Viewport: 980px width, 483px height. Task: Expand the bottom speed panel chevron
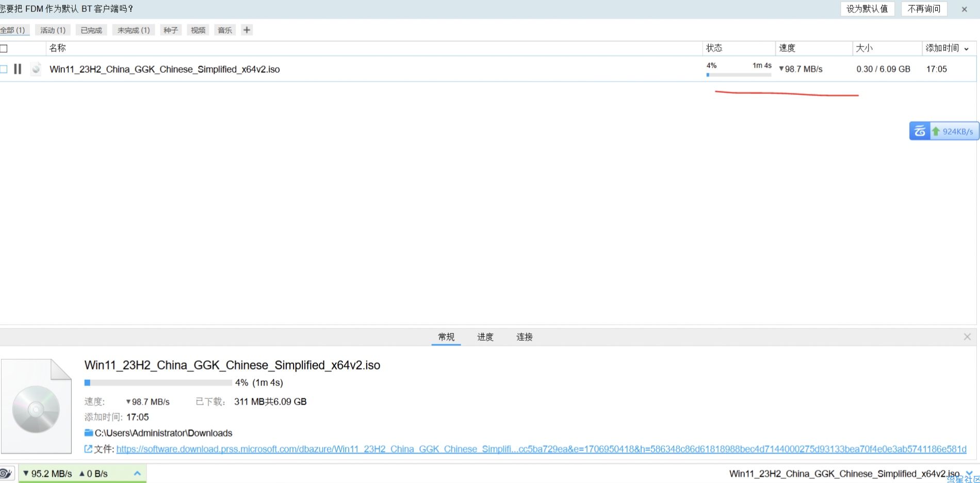click(137, 473)
